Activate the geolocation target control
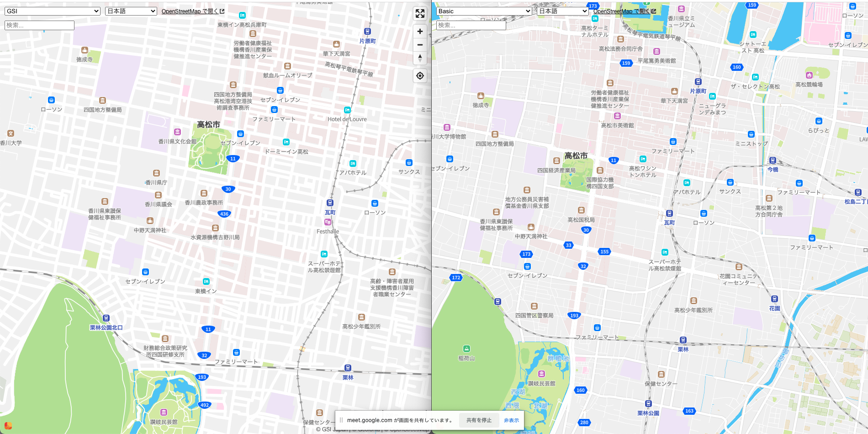 (420, 76)
